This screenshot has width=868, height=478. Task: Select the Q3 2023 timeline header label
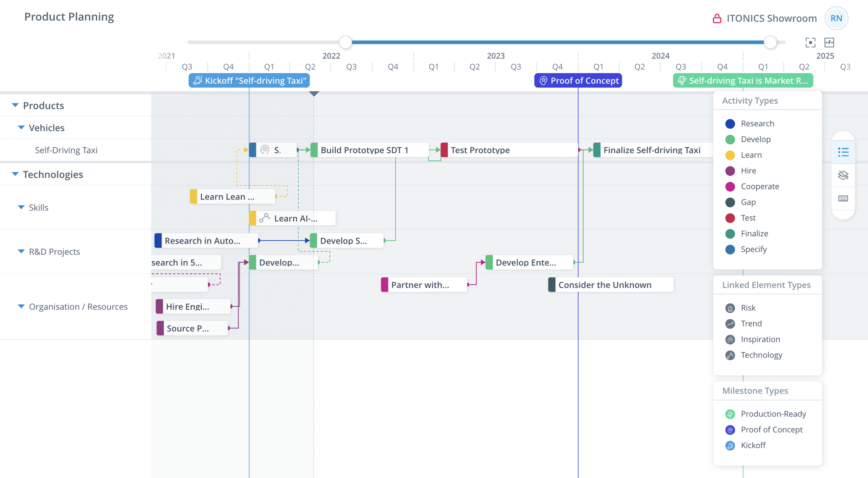click(516, 66)
